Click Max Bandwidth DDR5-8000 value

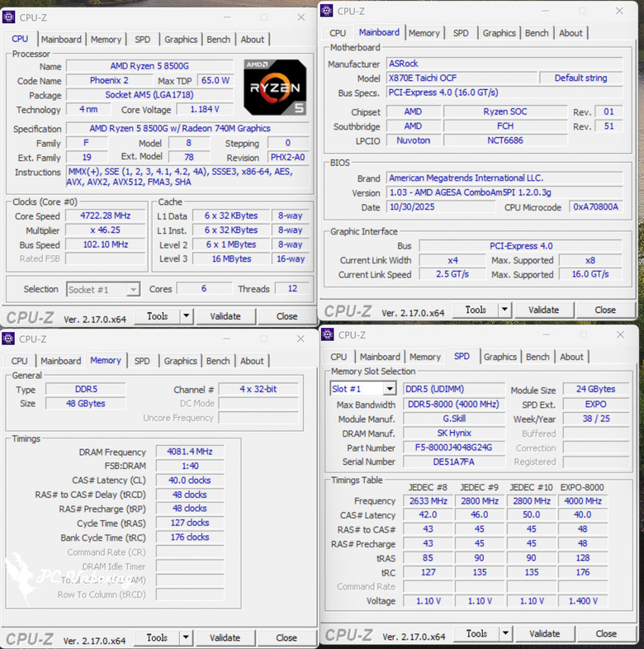pos(454,404)
